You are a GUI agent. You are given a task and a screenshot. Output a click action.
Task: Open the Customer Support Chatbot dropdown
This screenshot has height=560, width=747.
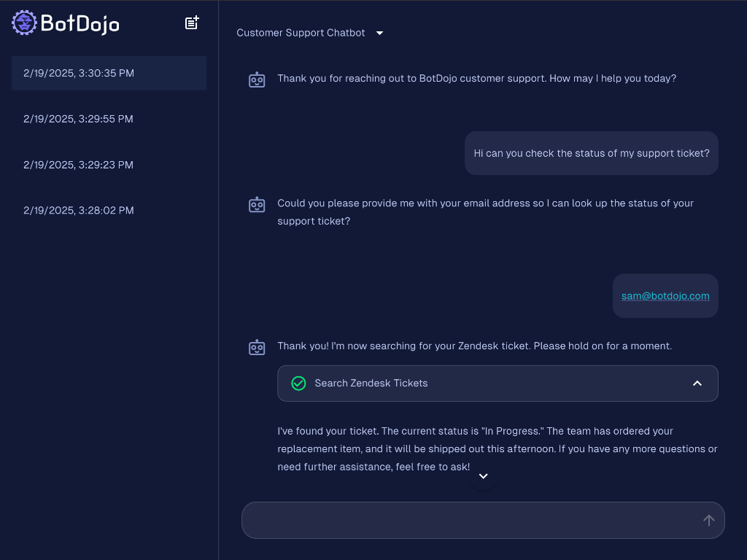[380, 33]
